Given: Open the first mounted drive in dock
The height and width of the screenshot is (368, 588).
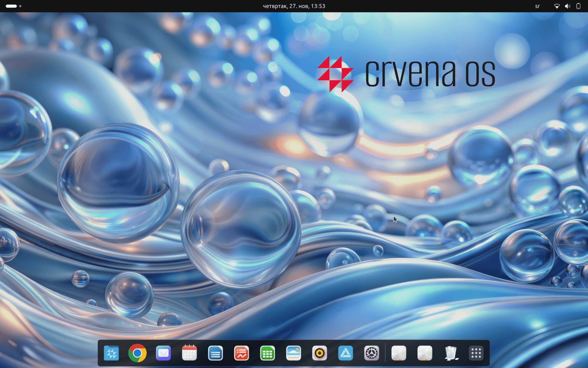Looking at the screenshot, I should point(399,353).
